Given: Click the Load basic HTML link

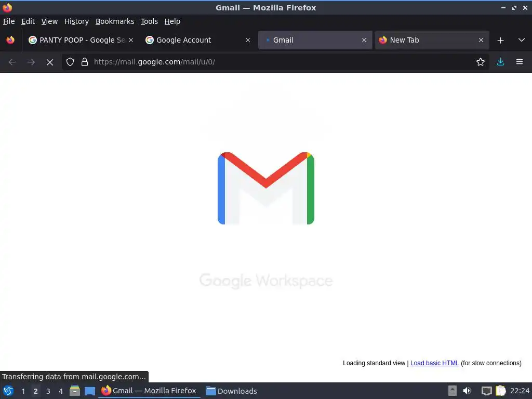Looking at the screenshot, I should [435, 363].
